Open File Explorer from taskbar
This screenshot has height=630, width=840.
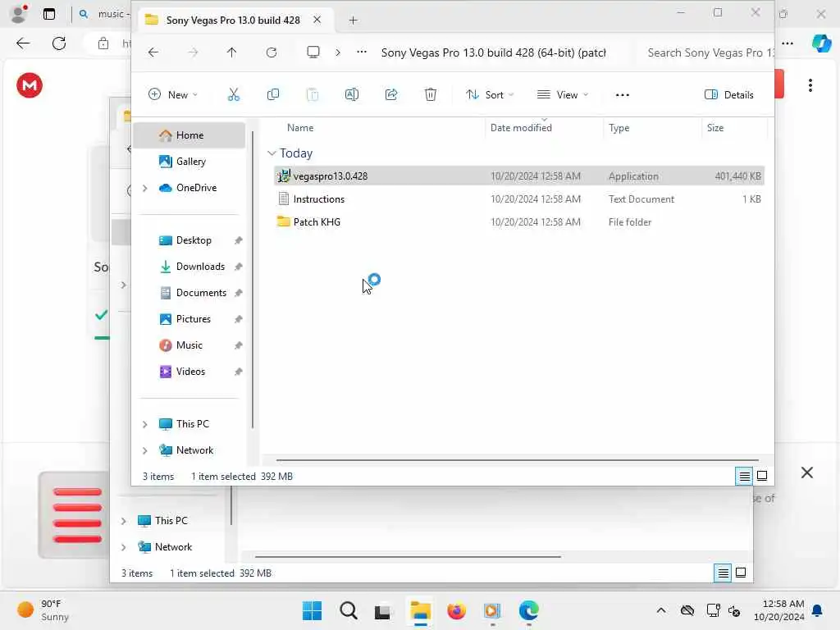pyautogui.click(x=421, y=610)
